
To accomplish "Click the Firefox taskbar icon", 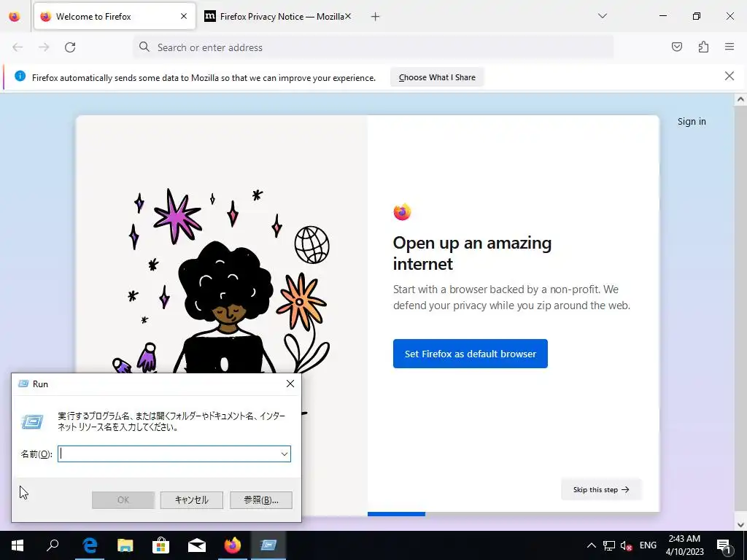I will (233, 545).
